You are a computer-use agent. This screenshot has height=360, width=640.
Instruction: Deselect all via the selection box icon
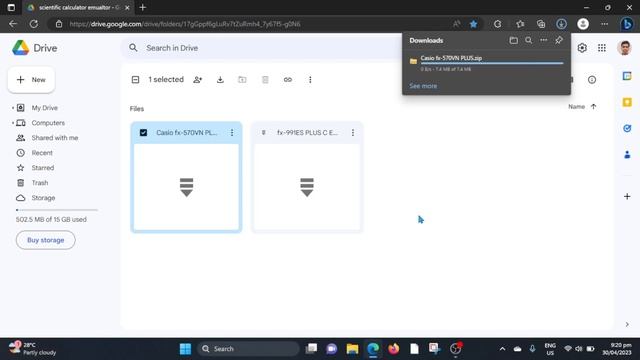tap(136, 80)
